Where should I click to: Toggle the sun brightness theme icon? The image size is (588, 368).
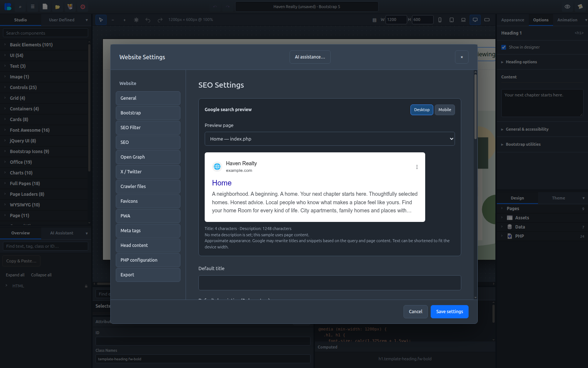tap(136, 20)
